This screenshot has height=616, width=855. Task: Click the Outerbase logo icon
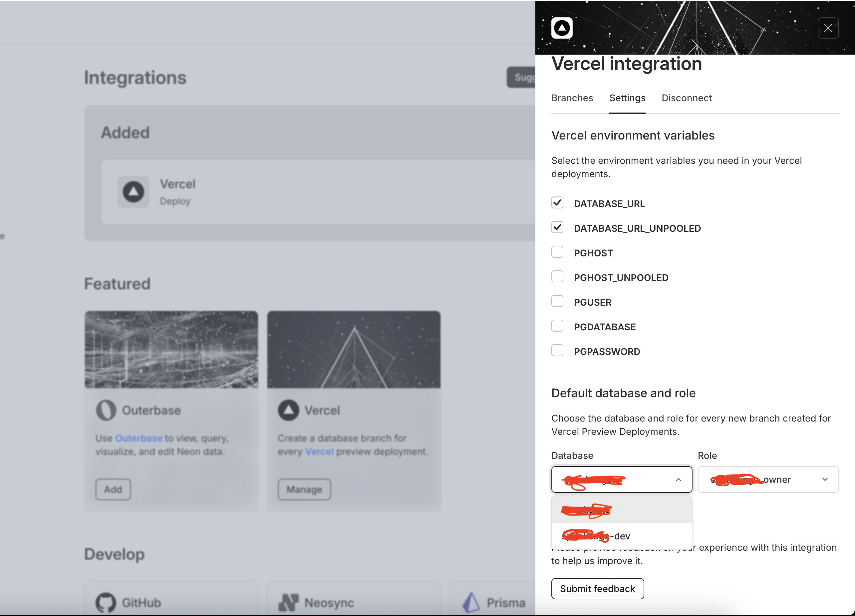pyautogui.click(x=106, y=410)
